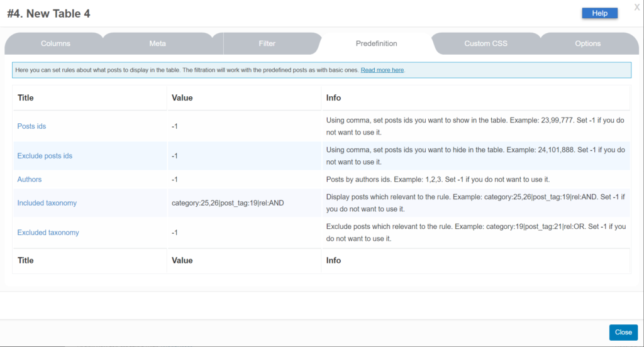Select the Filter tab
Screen dimensions: 644x347
267,44
